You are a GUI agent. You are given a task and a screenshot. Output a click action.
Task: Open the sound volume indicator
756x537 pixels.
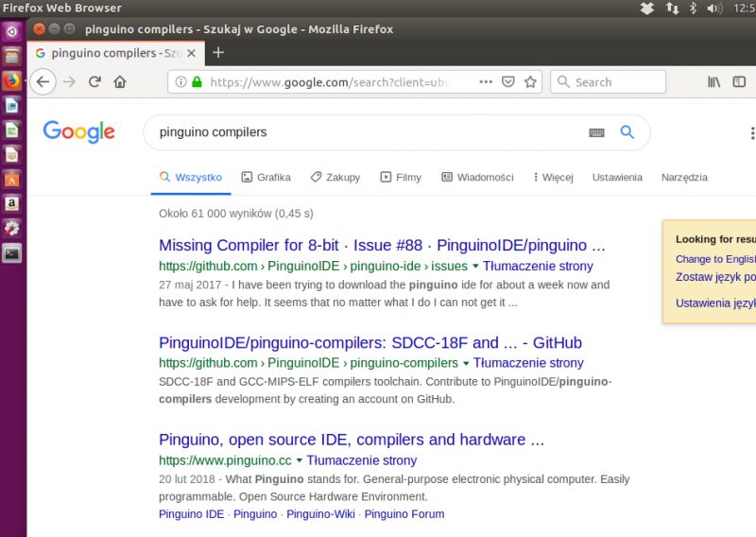[x=714, y=9]
